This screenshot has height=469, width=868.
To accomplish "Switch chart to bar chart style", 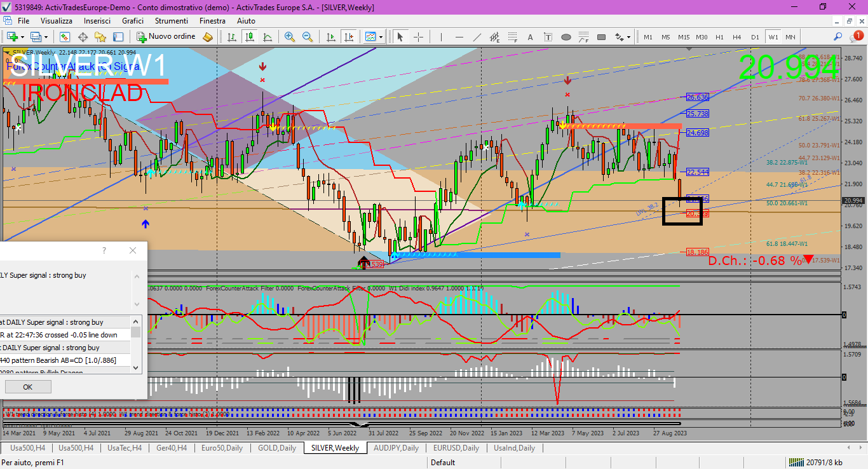I will coord(232,37).
